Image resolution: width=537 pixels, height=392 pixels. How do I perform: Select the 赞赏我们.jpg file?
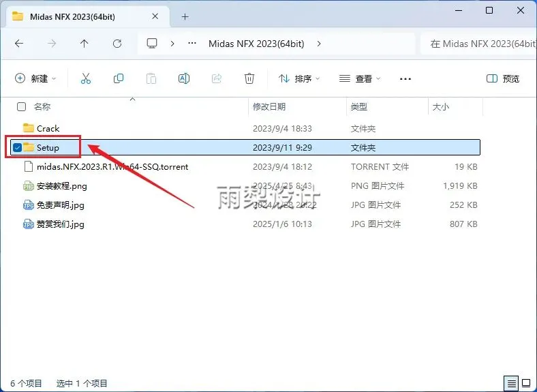pos(60,224)
